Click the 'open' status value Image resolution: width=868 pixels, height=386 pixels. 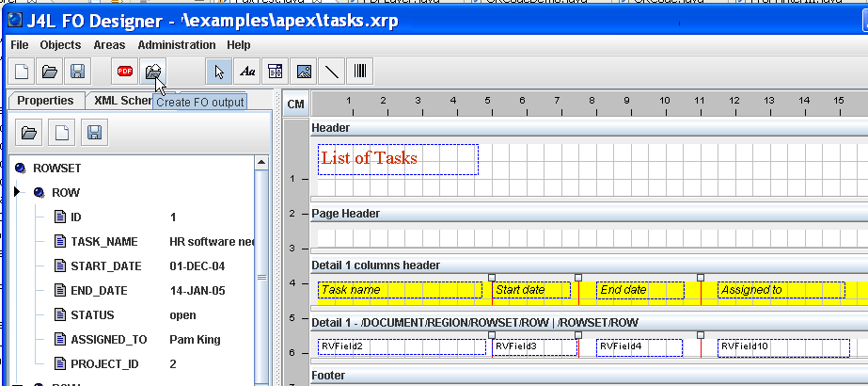pos(182,314)
